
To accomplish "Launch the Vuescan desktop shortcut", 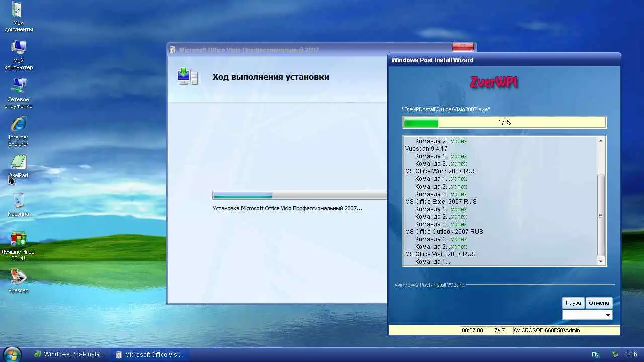I will (18, 282).
